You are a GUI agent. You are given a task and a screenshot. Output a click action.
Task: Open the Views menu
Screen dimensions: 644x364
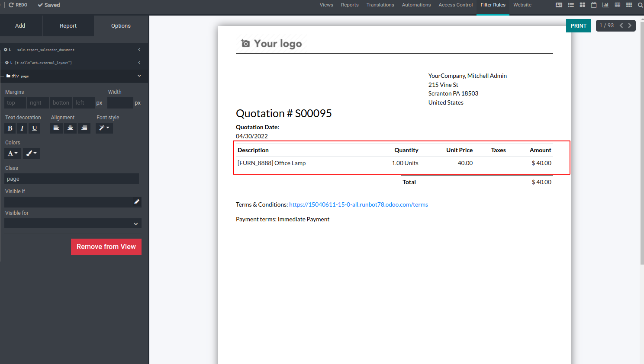[326, 5]
